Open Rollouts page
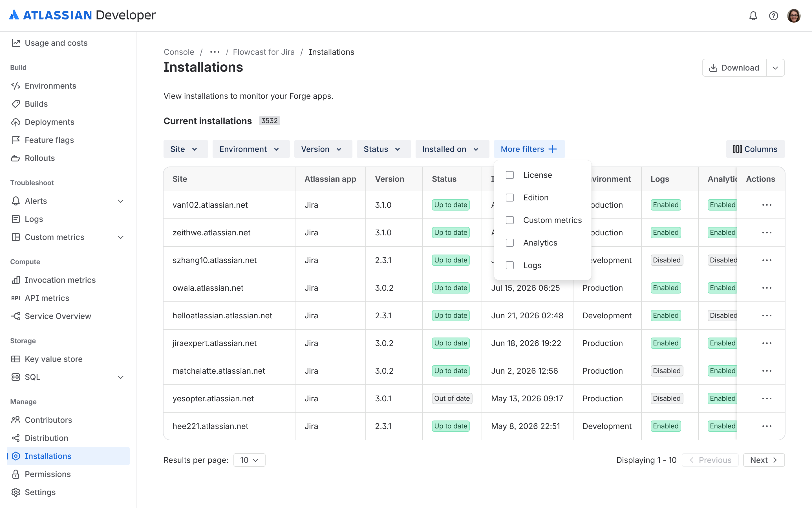Image resolution: width=812 pixels, height=508 pixels. point(68,158)
